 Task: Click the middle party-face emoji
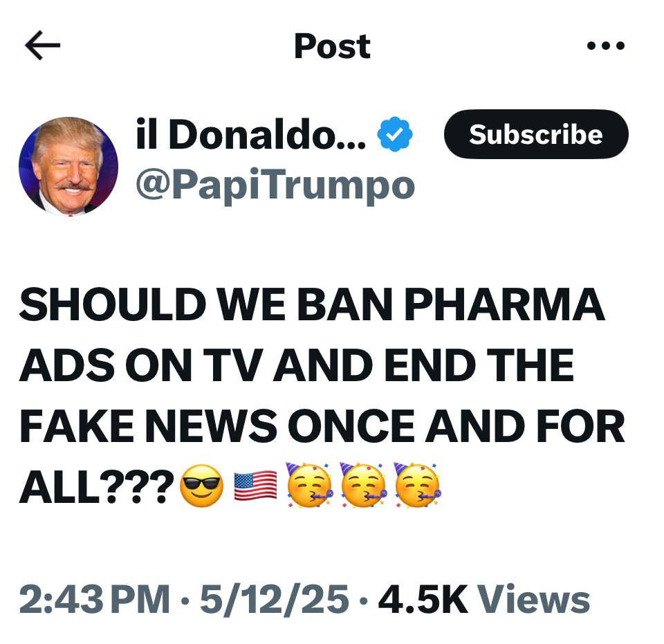click(x=363, y=485)
